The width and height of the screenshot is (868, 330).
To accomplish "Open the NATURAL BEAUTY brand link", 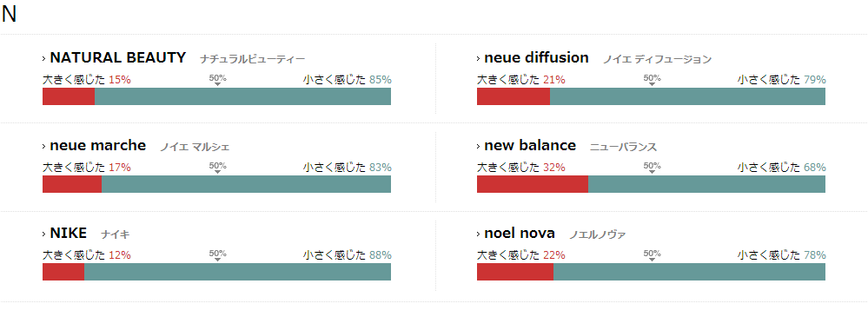I will (117, 57).
